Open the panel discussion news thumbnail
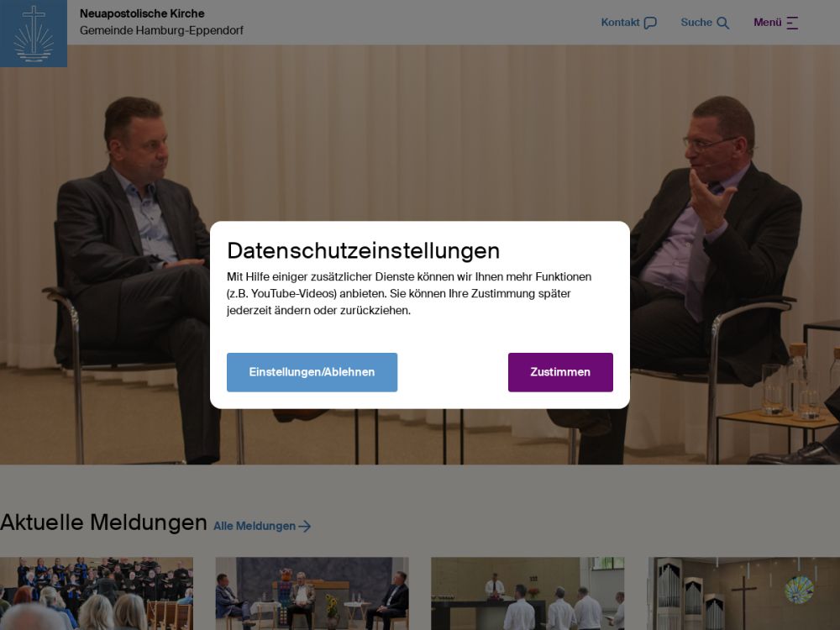The width and height of the screenshot is (840, 630). tap(312, 594)
